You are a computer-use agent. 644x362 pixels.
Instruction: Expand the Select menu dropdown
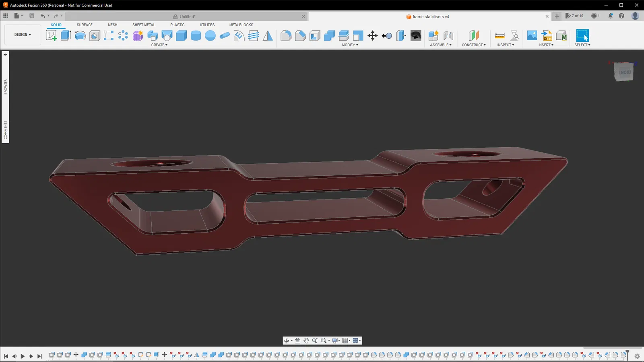(582, 45)
